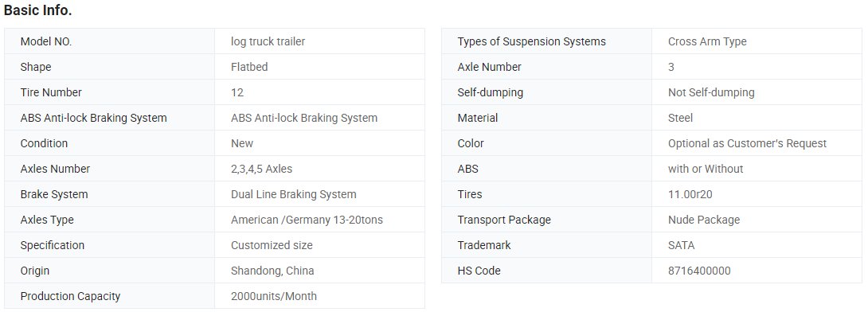Click the log truck trailer value
The image size is (868, 312).
coord(268,41)
